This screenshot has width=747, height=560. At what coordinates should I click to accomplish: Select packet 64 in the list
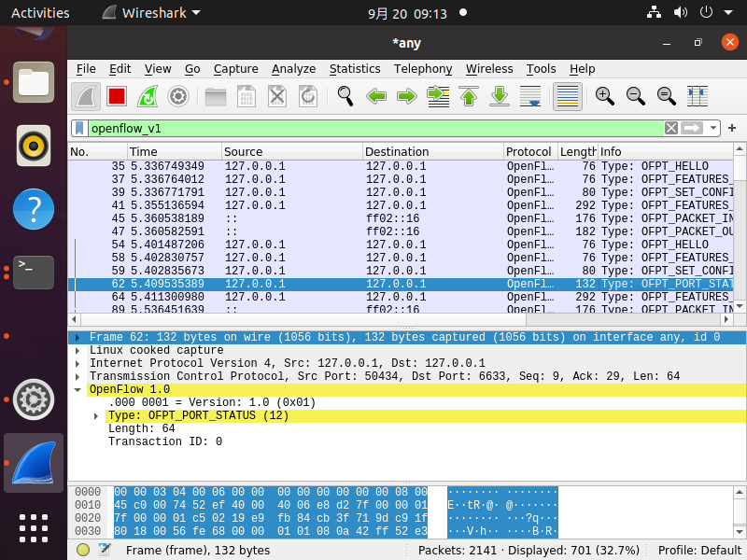pyautogui.click(x=401, y=297)
